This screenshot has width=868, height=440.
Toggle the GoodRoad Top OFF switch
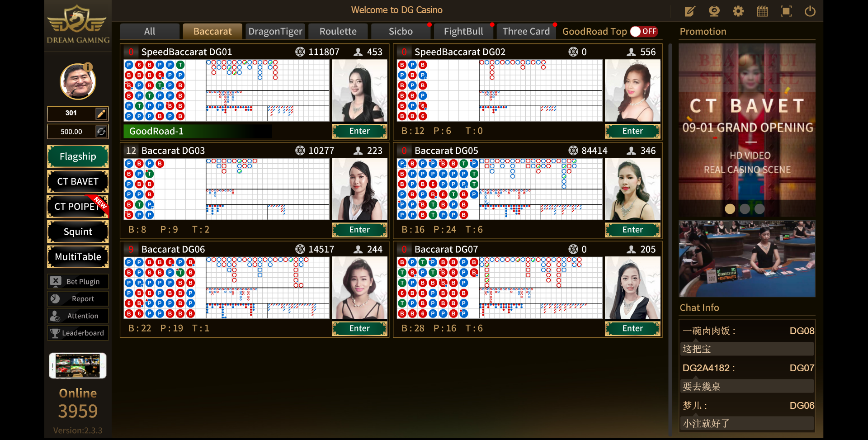coord(644,31)
